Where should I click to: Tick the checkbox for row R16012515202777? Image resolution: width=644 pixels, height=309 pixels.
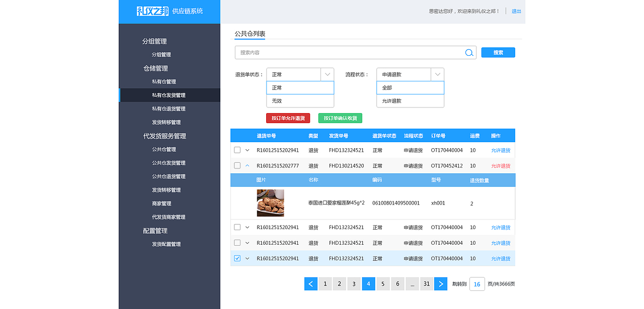pos(237,165)
